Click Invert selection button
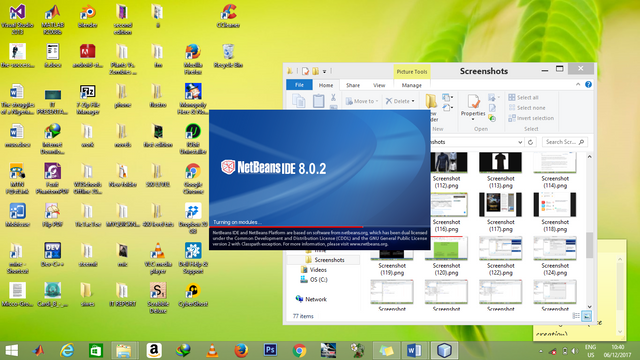The width and height of the screenshot is (640, 360). click(531, 118)
